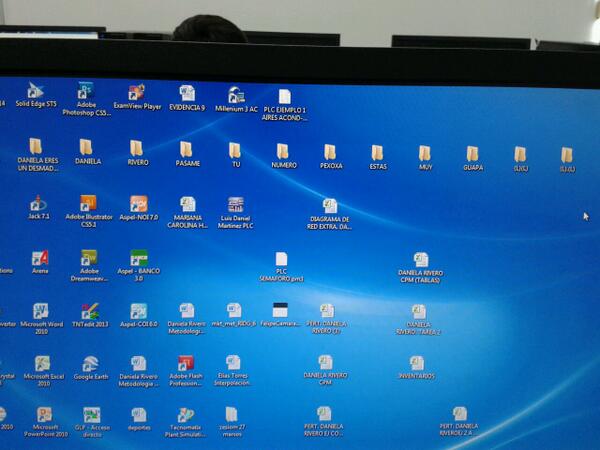
Task: Open the PEXOXA folder
Action: 331,157
